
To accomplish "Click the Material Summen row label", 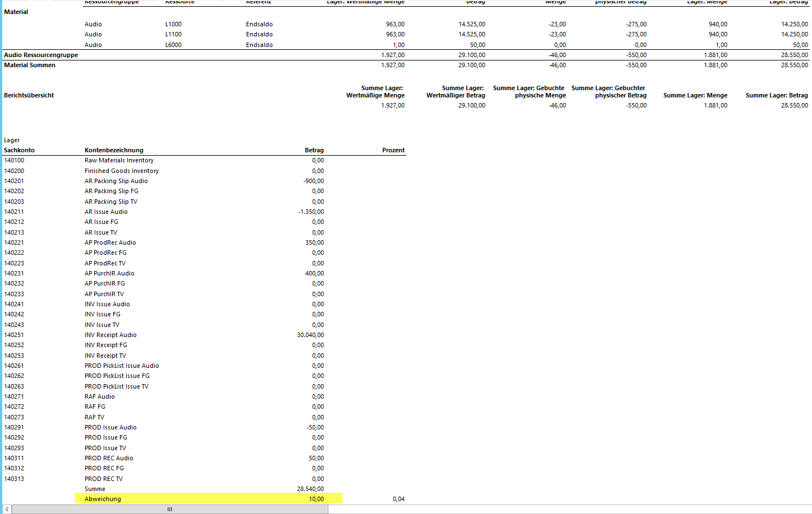I will click(x=30, y=65).
